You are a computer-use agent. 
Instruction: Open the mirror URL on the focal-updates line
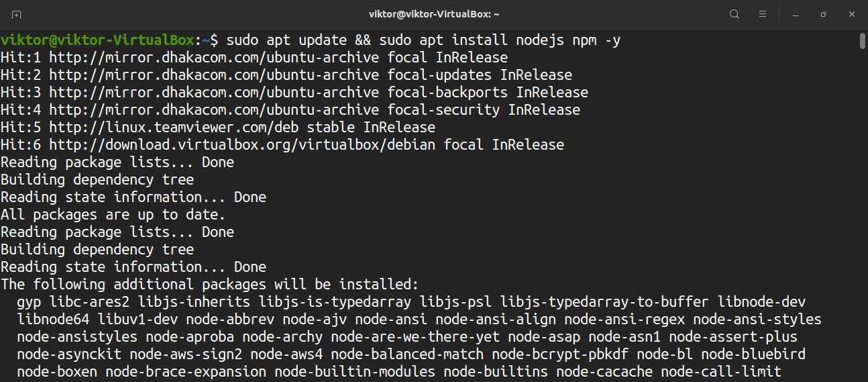point(214,75)
